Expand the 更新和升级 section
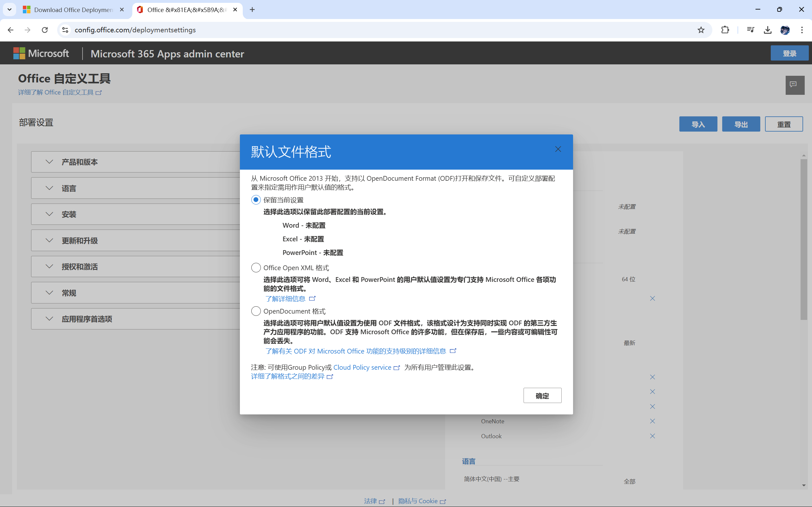Viewport: 812px width, 507px height. pos(135,240)
